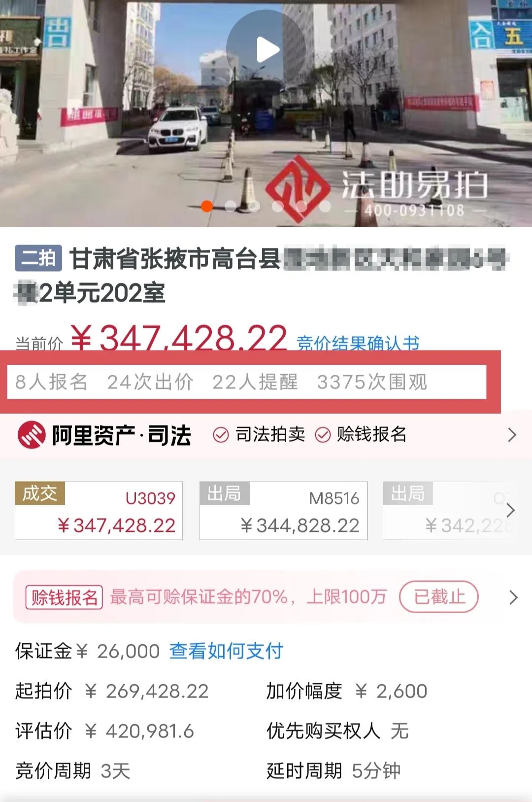Tap the bid stats row 8人报名
532x802 pixels.
(x=51, y=382)
